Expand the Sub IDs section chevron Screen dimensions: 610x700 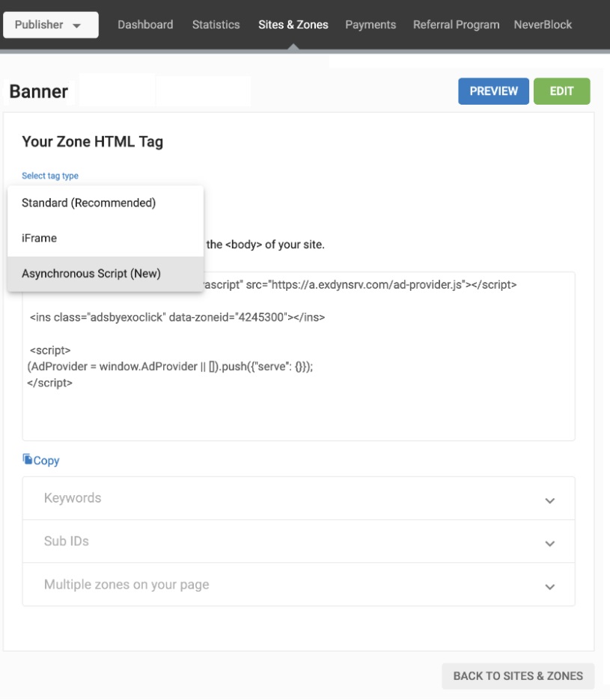pyautogui.click(x=549, y=543)
